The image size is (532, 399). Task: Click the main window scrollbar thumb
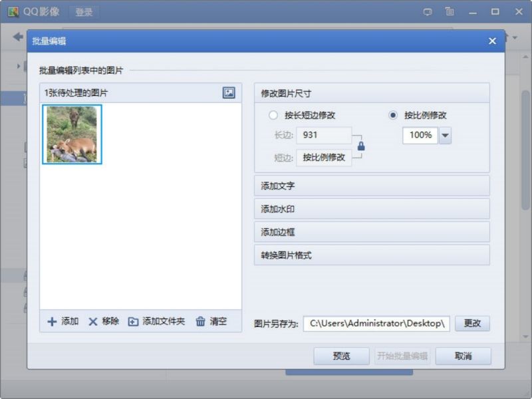(525, 149)
